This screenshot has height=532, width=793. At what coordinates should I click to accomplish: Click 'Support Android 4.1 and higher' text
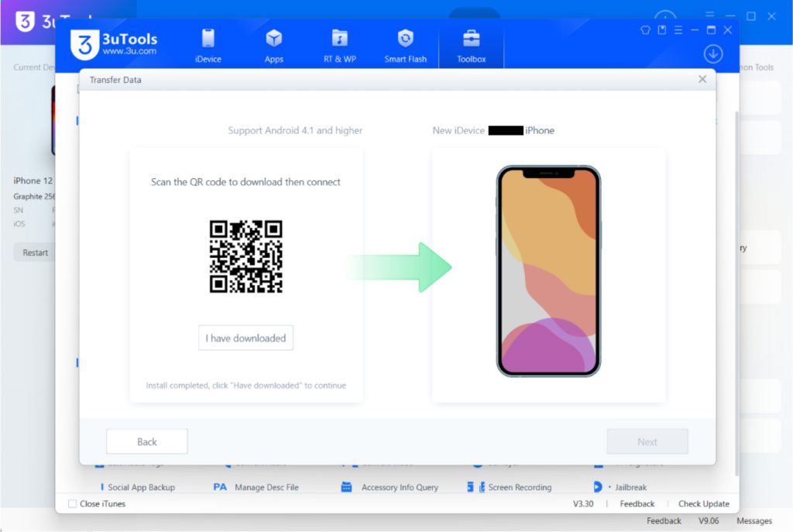295,130
